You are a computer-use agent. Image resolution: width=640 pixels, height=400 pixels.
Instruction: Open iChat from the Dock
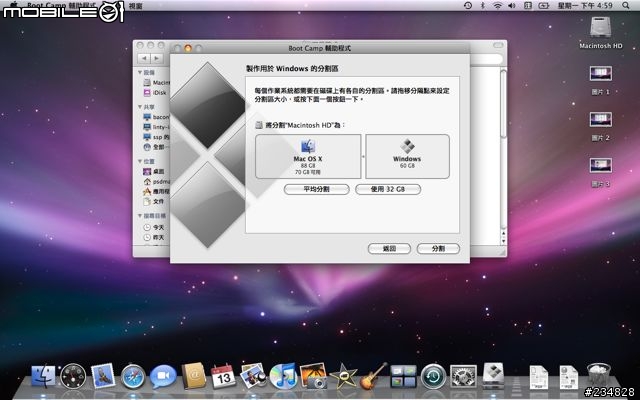(163, 376)
